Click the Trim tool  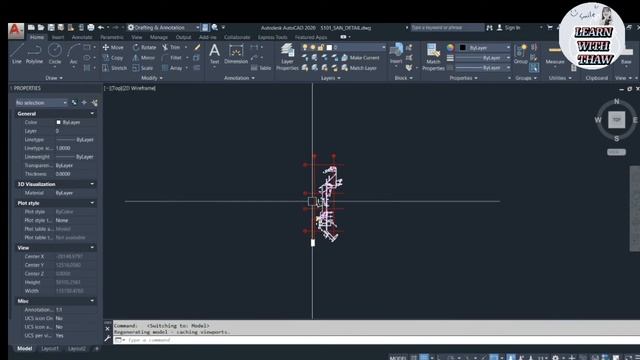click(x=171, y=47)
